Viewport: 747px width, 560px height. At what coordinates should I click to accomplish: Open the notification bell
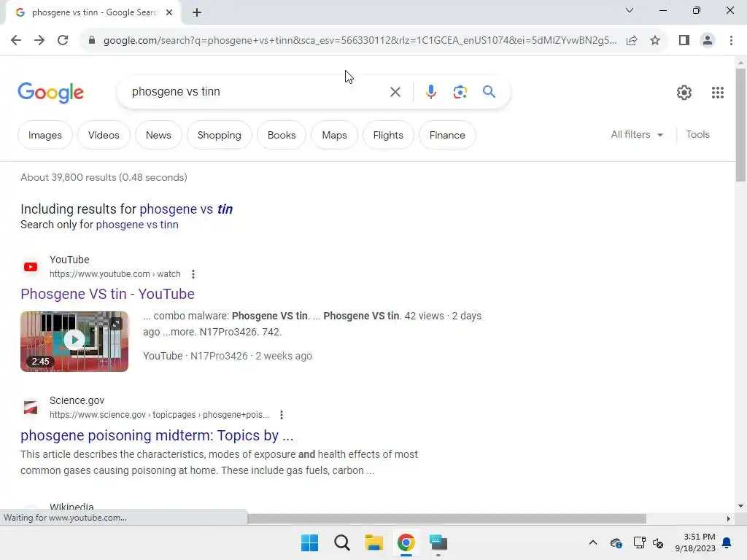pos(727,542)
